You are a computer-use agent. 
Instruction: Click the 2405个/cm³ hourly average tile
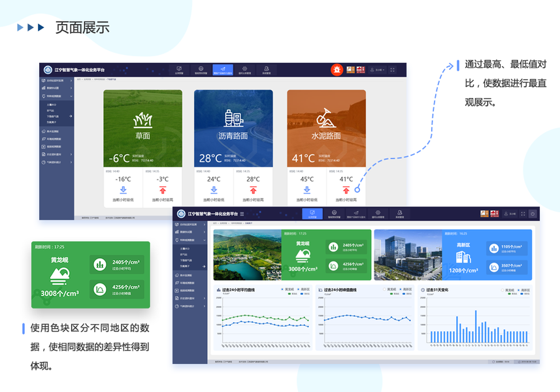[346, 247]
